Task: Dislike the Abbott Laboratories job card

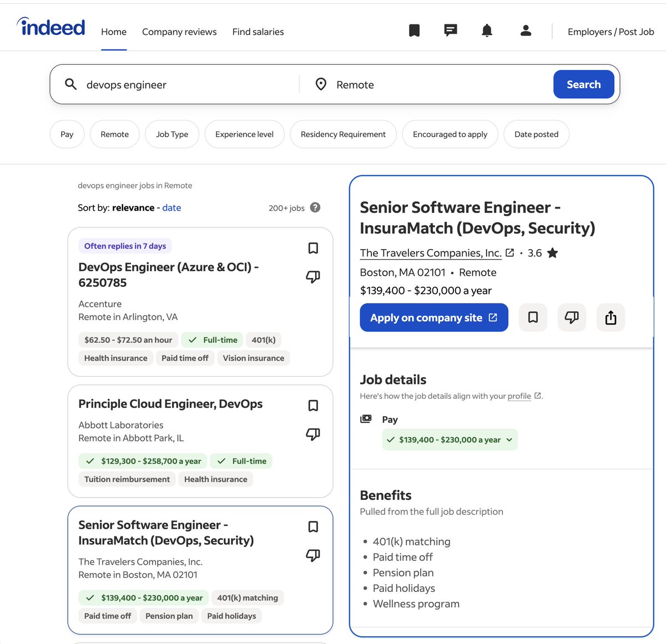Action: pos(313,434)
